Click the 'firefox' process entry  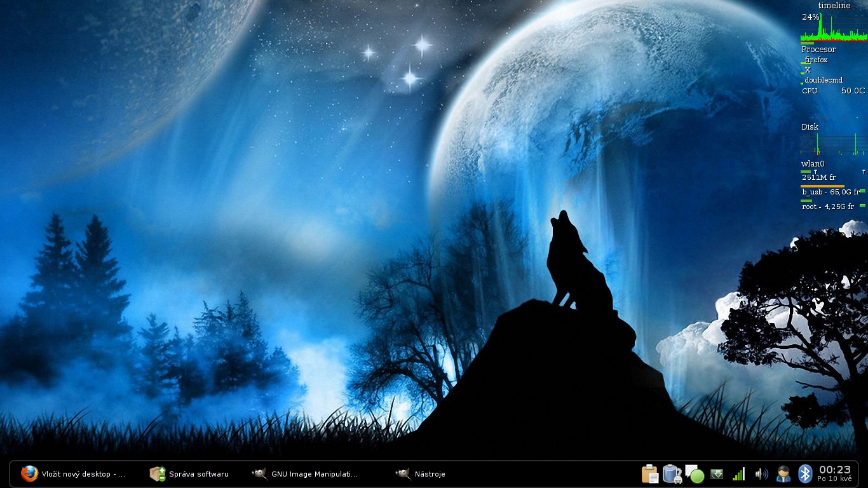click(x=816, y=60)
